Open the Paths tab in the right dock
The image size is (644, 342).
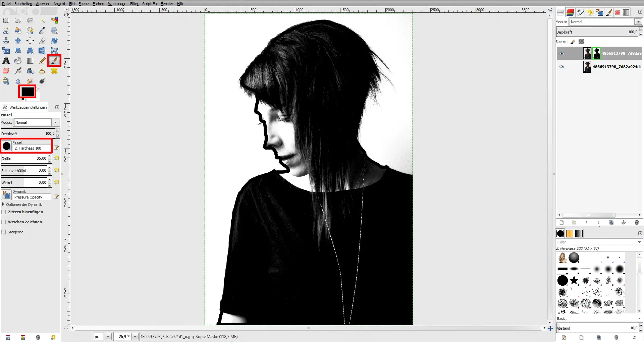[581, 12]
